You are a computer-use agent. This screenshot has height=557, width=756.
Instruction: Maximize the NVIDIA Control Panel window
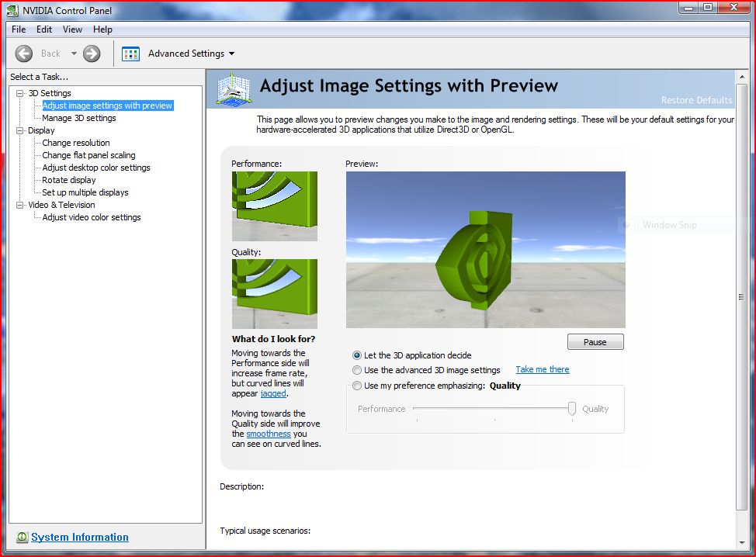click(x=708, y=7)
